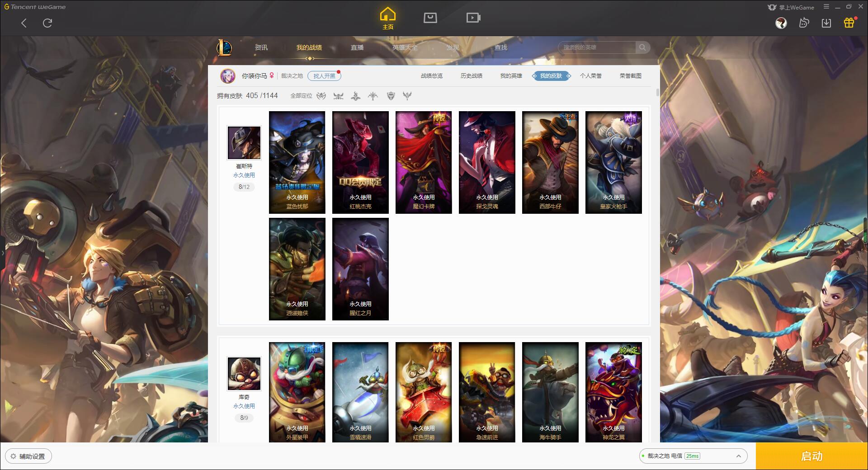
Task: Filter skins by first role icon beside 全部定位
Action: (x=321, y=96)
